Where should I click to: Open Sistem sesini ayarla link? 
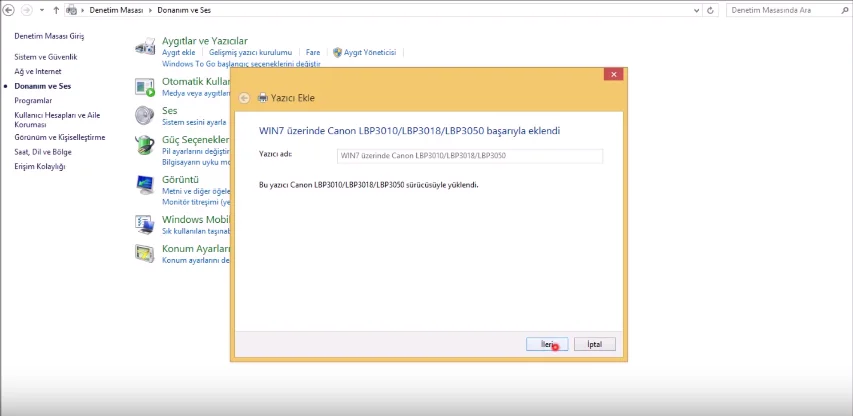click(x=194, y=122)
